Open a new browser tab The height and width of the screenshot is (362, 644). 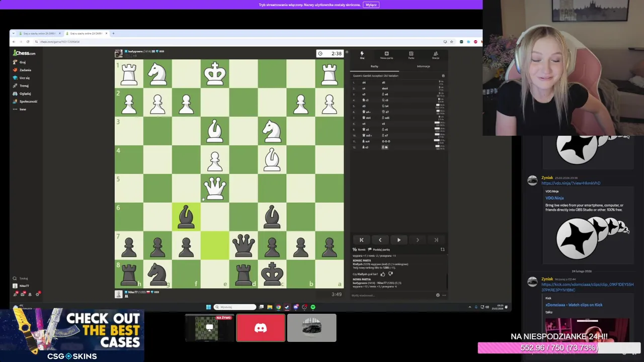(x=113, y=33)
